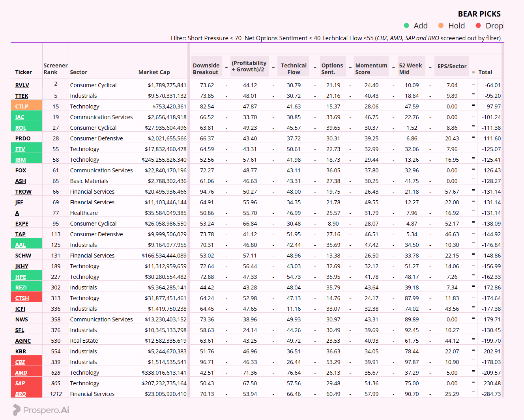Open the BRO ticker link
The image size is (524, 420).
[x=21, y=394]
